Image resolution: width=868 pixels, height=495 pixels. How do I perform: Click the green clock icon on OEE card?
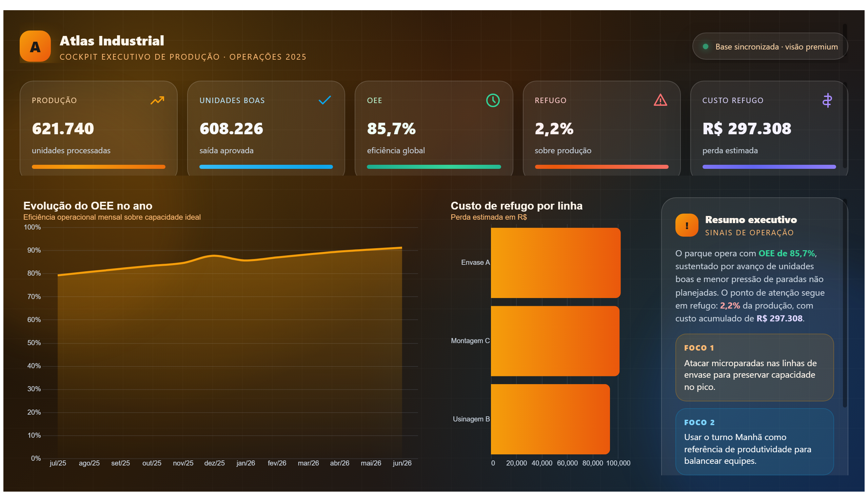pos(493,100)
